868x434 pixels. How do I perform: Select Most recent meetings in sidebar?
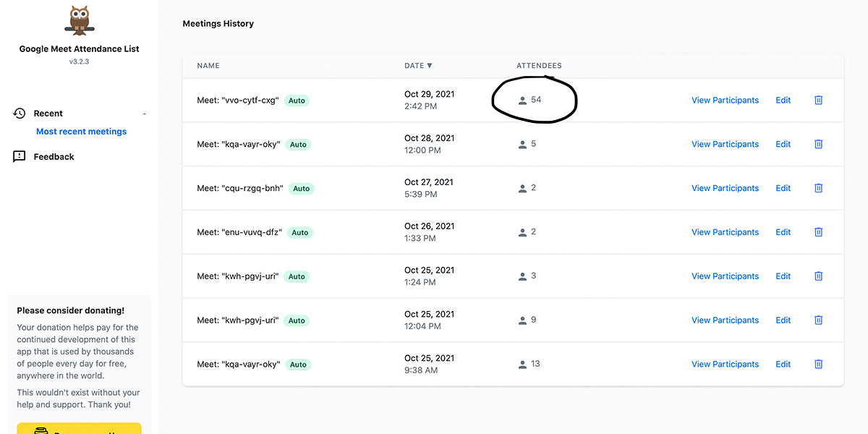tap(81, 132)
